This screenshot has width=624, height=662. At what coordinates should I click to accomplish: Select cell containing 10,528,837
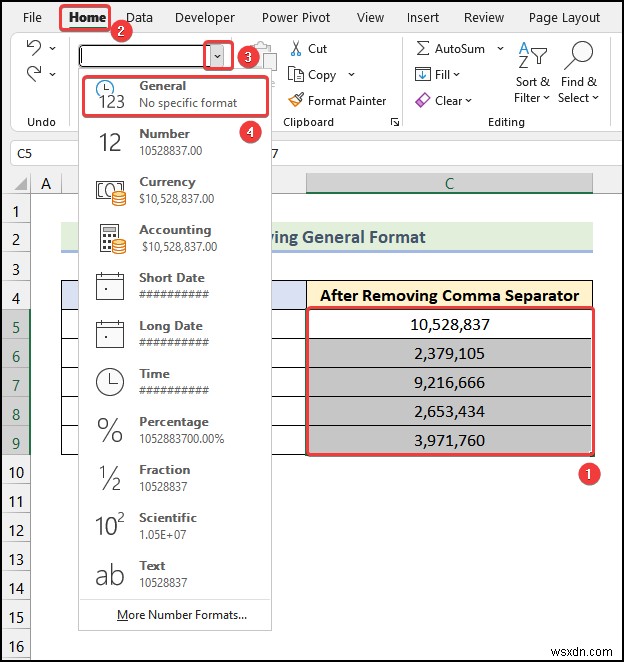(450, 324)
